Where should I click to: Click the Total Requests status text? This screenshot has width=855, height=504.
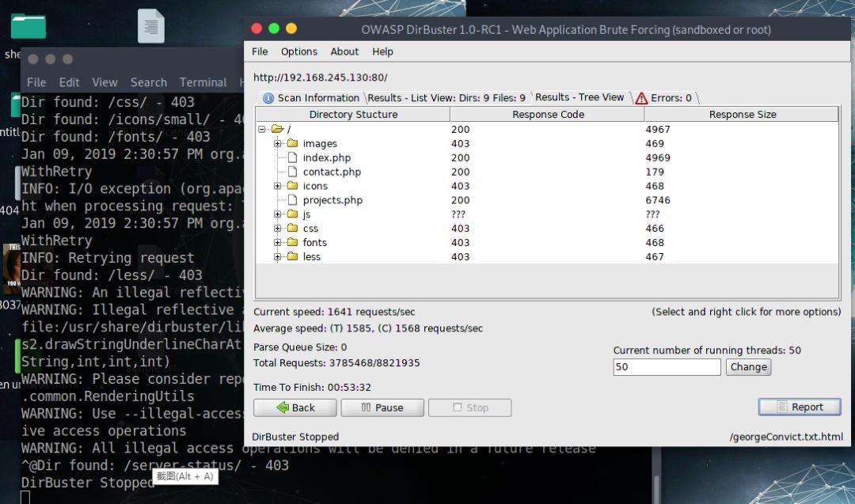pyautogui.click(x=336, y=363)
